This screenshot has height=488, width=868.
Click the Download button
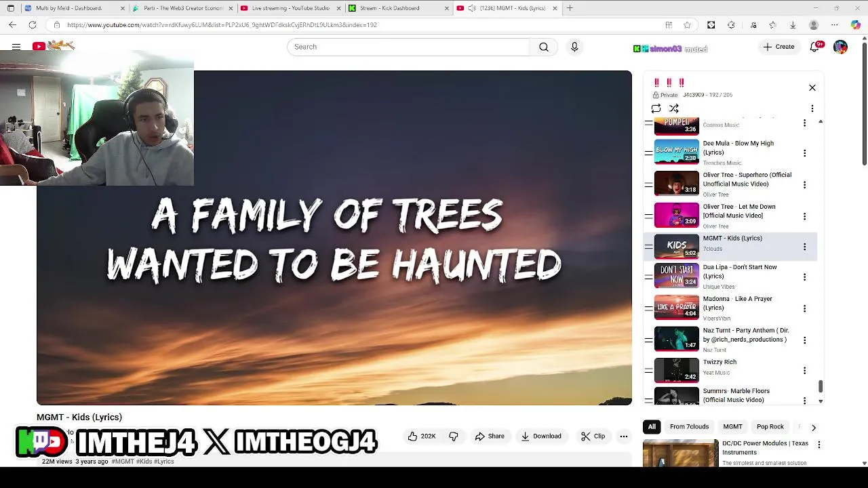pos(541,436)
